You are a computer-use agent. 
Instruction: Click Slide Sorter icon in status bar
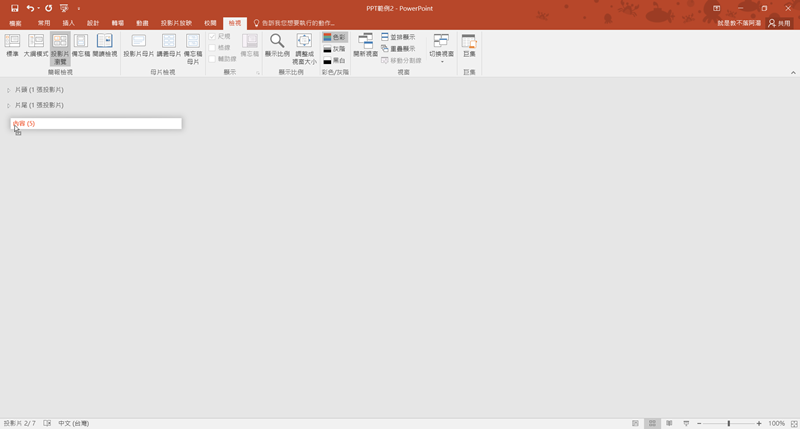coord(652,423)
